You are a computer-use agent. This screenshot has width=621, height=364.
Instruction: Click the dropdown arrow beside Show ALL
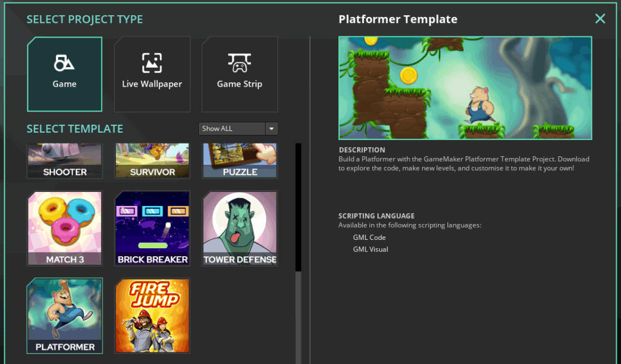pos(272,128)
